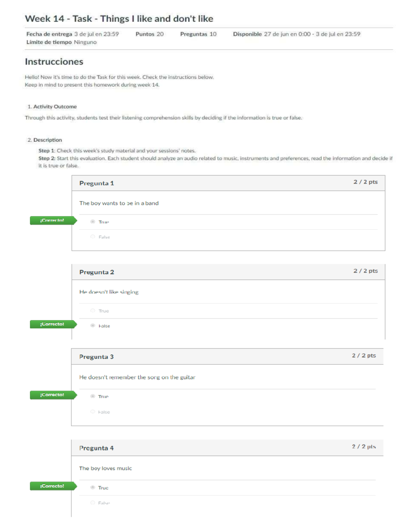This screenshot has height=532, width=411.
Task: Click the Week 14 Task page title
Action: [x=119, y=18]
